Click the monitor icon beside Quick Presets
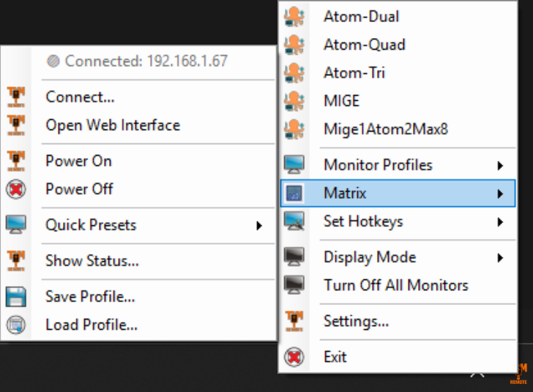The image size is (533, 392). click(16, 225)
